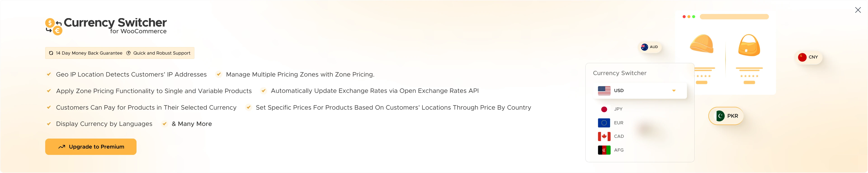Click the orange address bar in mock browser
The width and height of the screenshot is (868, 173).
point(734,17)
